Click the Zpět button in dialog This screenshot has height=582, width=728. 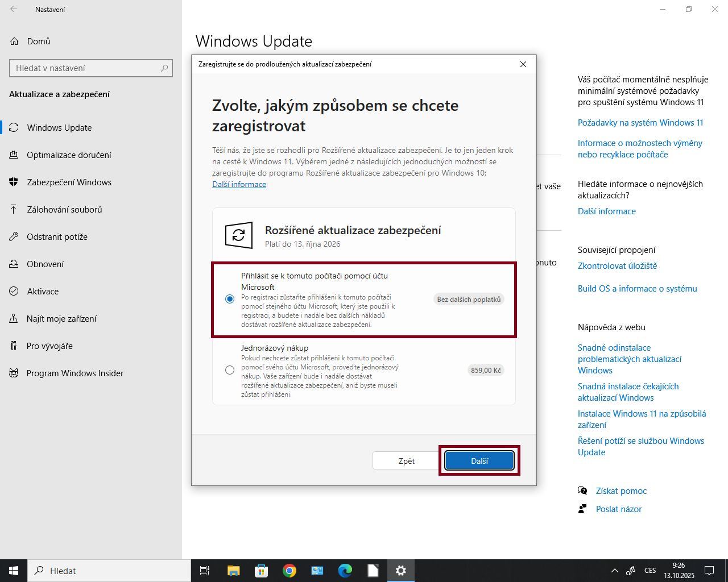[407, 461]
